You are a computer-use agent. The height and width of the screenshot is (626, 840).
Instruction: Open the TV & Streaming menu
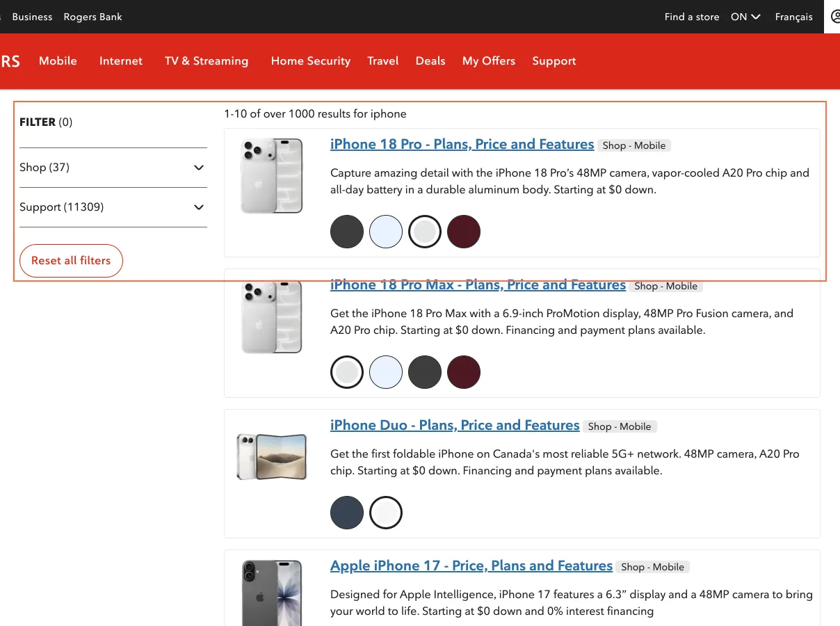click(207, 61)
